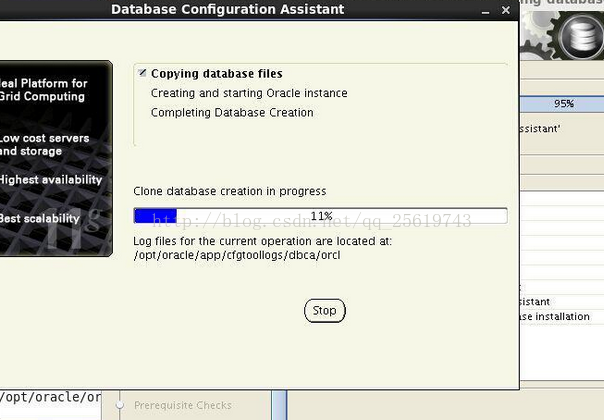
Task: Click the 11% clone creation progress bar
Action: point(320,216)
